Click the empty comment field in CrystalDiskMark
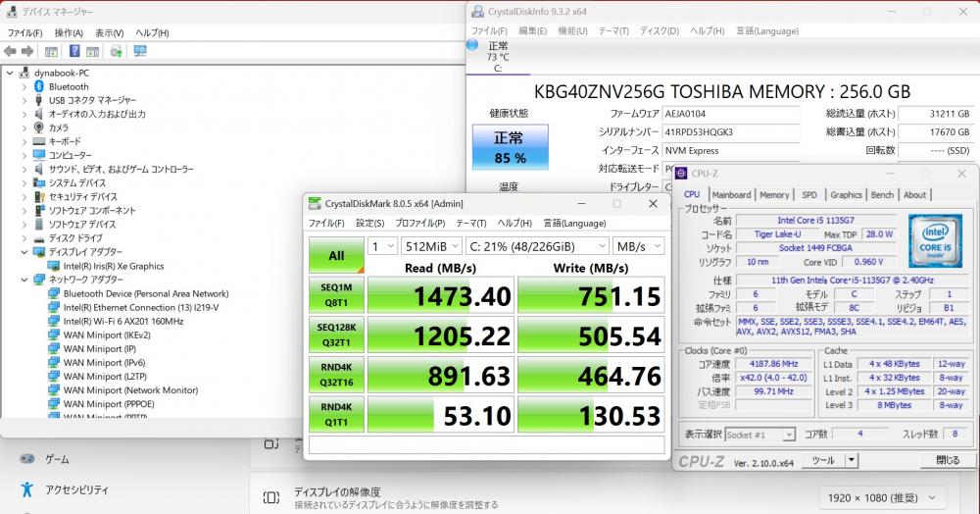The height and width of the screenshot is (514, 980). point(486,444)
